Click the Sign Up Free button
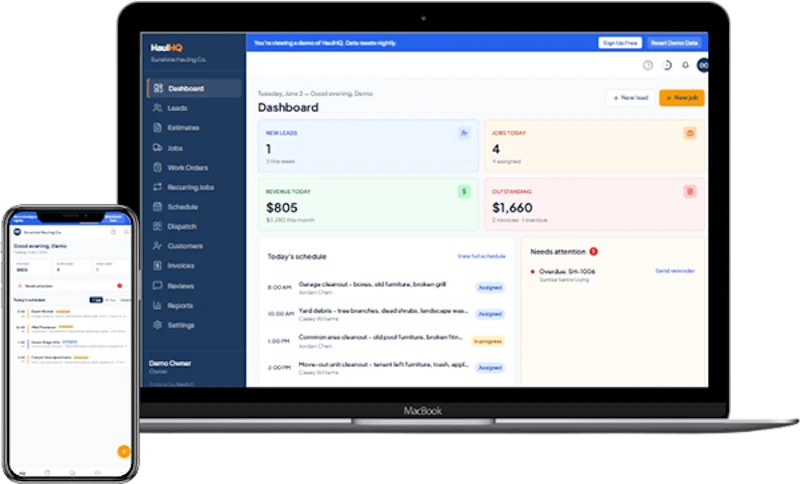 [x=620, y=43]
